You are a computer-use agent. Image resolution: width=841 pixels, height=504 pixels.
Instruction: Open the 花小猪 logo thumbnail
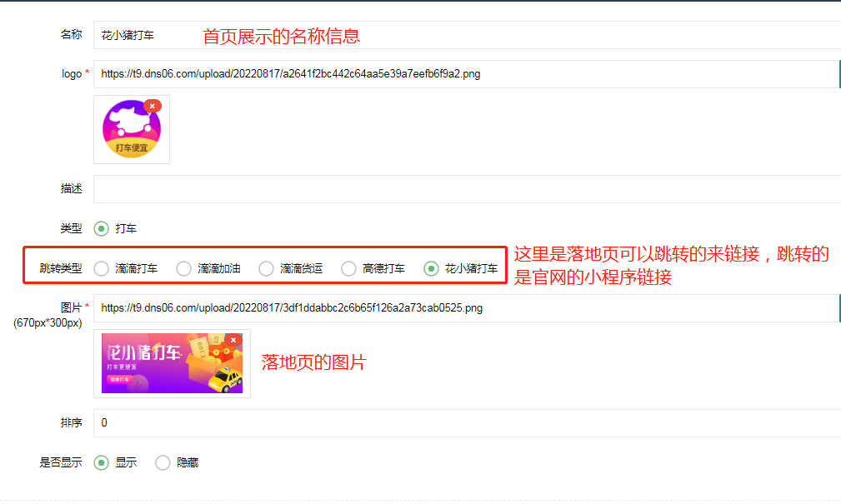point(132,129)
